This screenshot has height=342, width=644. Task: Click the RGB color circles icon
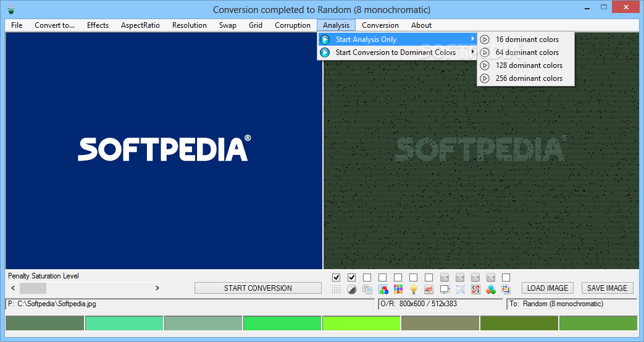point(383,290)
